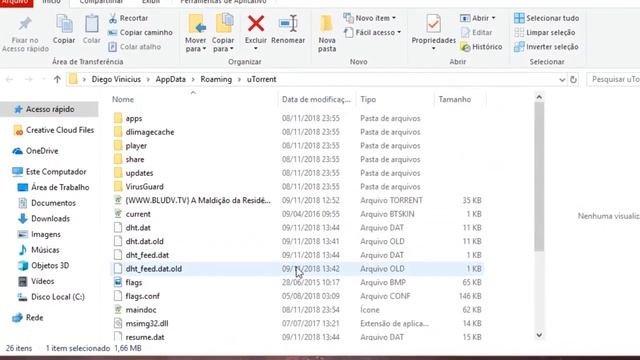Create a Nova pasta

pyautogui.click(x=327, y=33)
